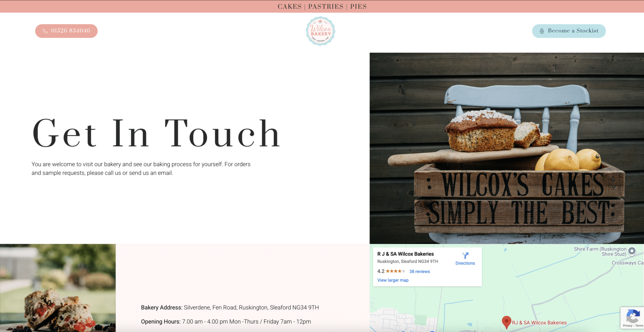This screenshot has width=644, height=332.
Task: Open the Become a Stockist button
Action: (x=569, y=31)
